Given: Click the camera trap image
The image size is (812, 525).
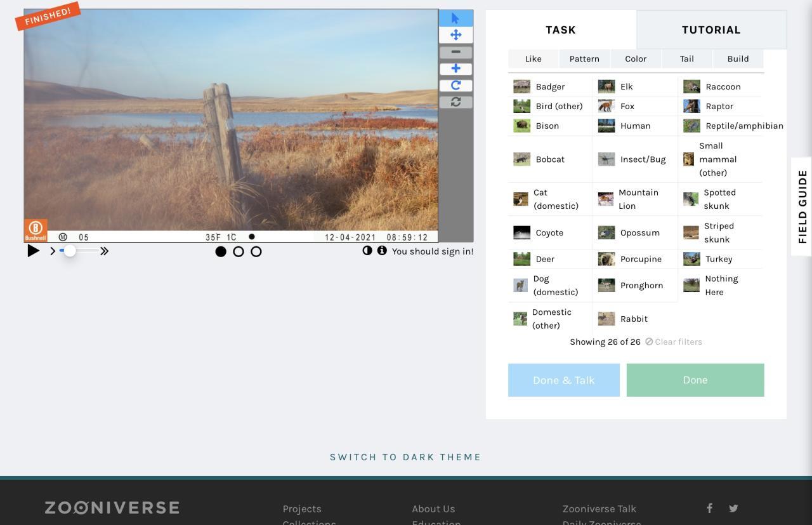Looking at the screenshot, I should coord(231,126).
